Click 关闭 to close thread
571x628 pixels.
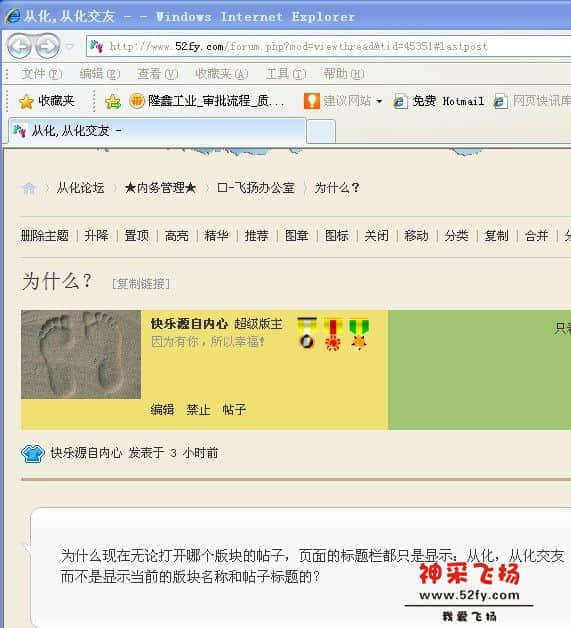pos(376,236)
